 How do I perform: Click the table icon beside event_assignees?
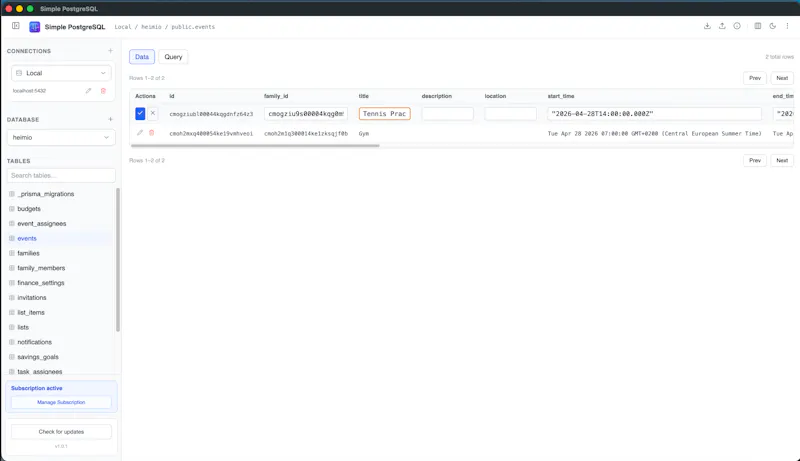click(x=12, y=223)
